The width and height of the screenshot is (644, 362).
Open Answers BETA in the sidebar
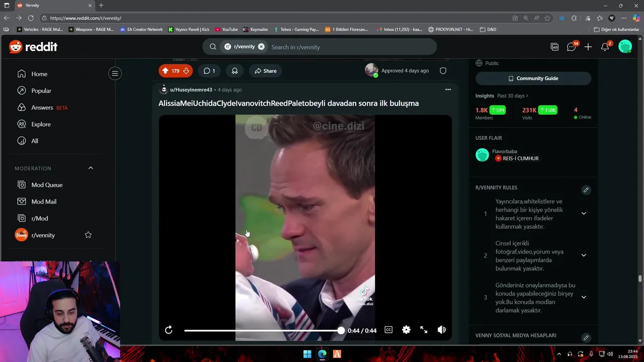point(49,108)
